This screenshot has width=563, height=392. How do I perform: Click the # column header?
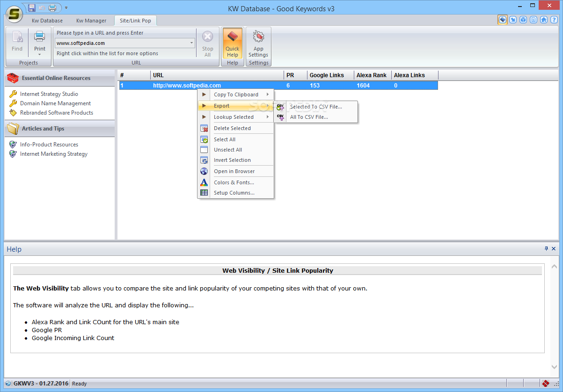[x=134, y=75]
